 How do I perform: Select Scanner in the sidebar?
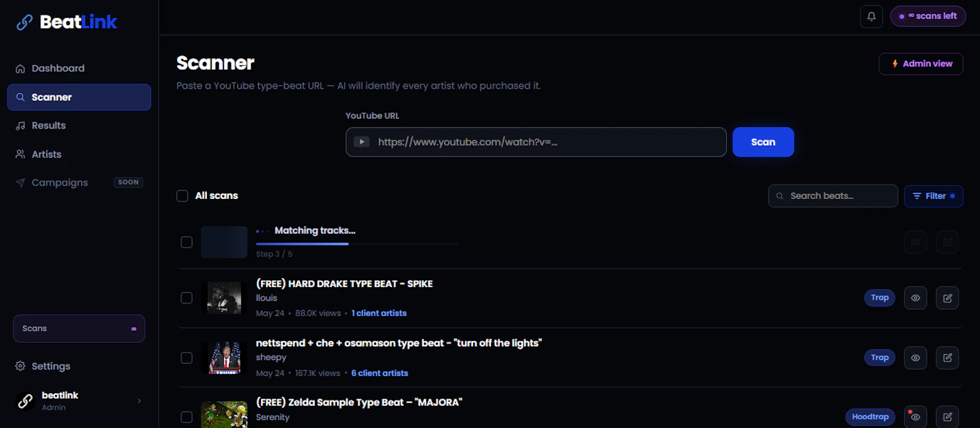tap(79, 97)
